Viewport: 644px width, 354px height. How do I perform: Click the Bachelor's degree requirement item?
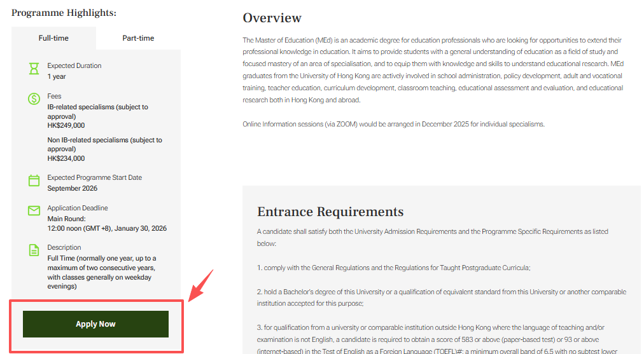pos(441,297)
